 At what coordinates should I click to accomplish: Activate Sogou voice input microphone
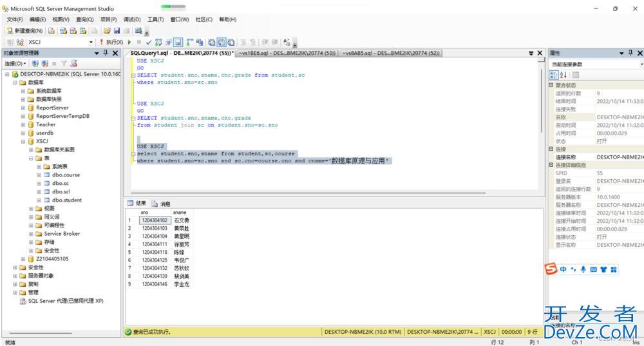(x=583, y=269)
